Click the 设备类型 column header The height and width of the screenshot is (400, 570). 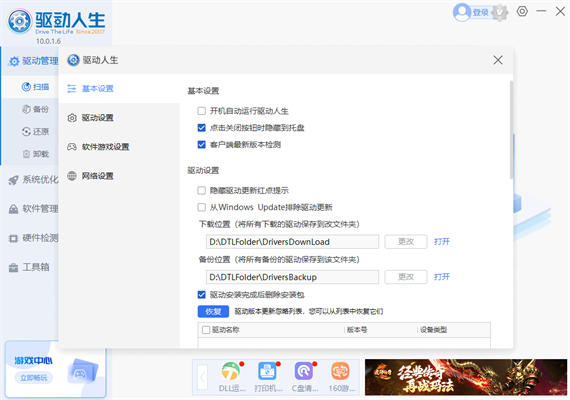(433, 330)
